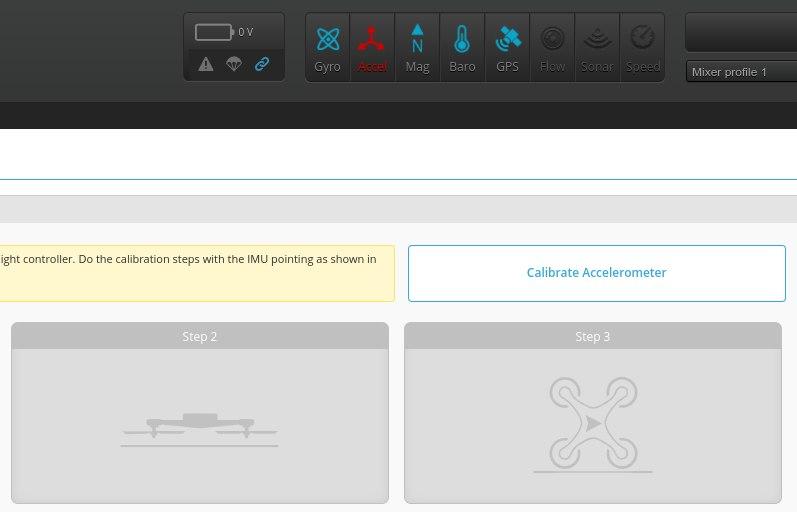The height and width of the screenshot is (512, 797).
Task: Select the Mag compass sensor icon
Action: click(417, 47)
